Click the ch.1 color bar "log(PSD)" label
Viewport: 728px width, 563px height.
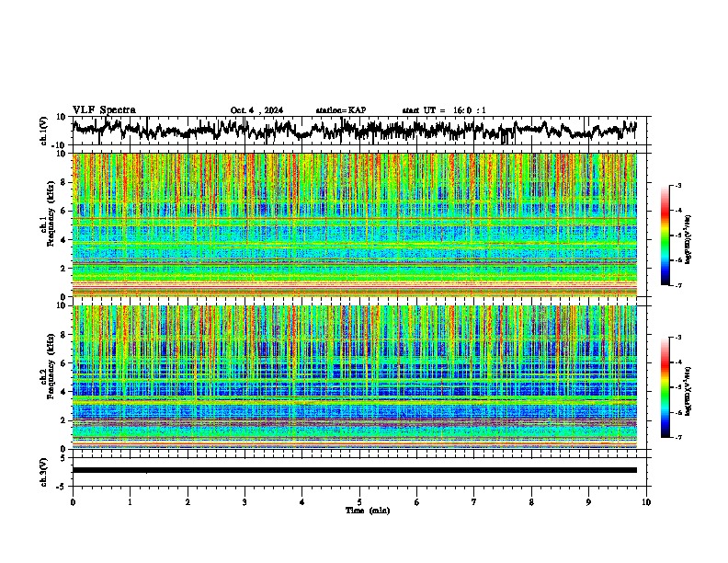(688, 240)
